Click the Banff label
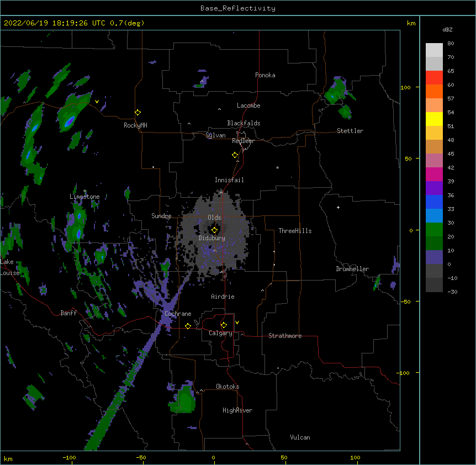Screen dimensions: 476x465 [x=68, y=313]
